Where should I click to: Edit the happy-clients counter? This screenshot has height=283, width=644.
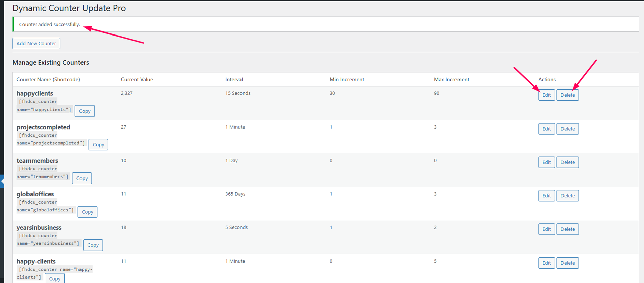pos(546,263)
